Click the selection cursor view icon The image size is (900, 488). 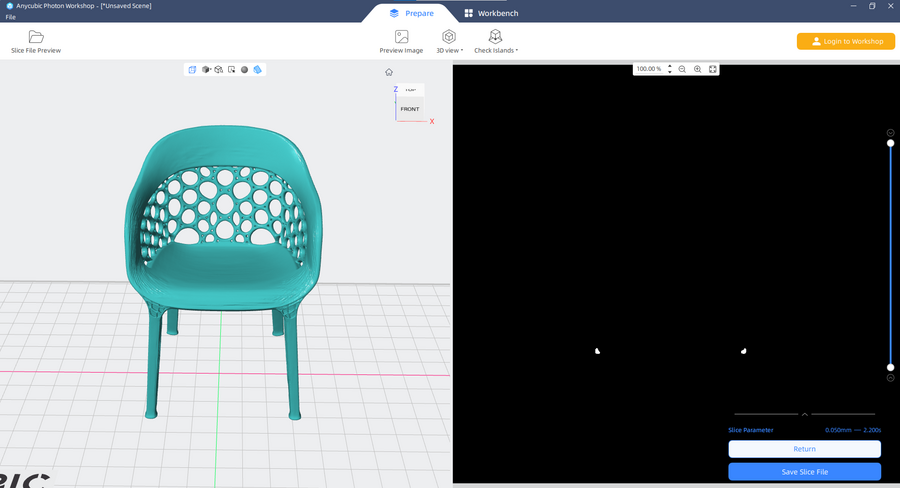pos(231,70)
